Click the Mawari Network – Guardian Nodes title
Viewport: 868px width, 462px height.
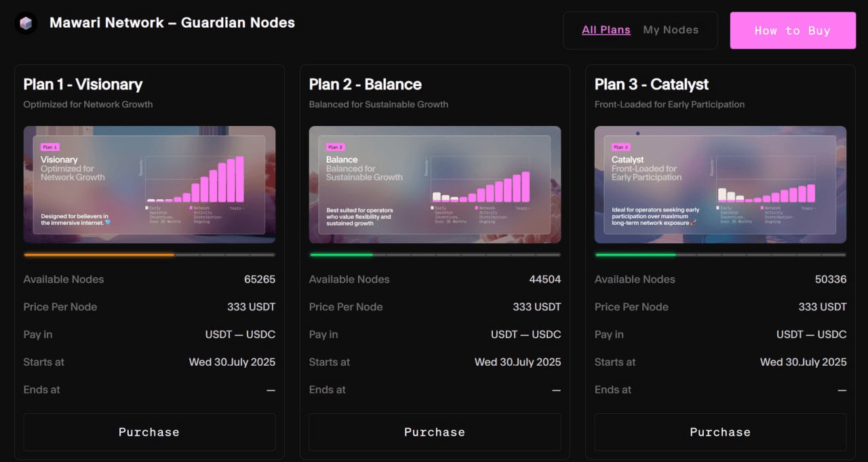[172, 22]
